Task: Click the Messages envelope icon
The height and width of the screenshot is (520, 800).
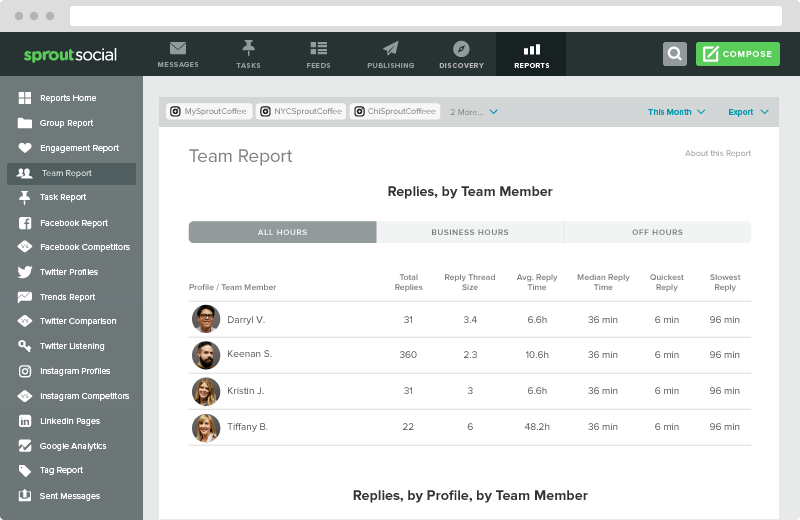Action: tap(178, 48)
